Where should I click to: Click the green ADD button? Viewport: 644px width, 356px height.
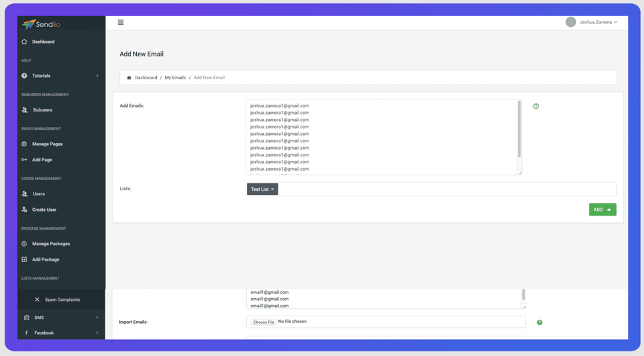pos(602,210)
